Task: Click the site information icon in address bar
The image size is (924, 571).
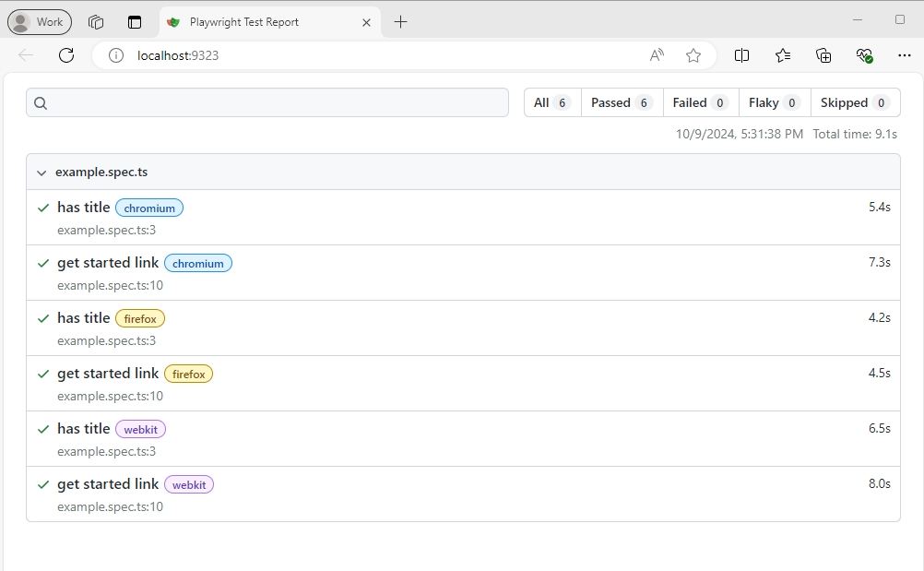Action: pyautogui.click(x=116, y=55)
